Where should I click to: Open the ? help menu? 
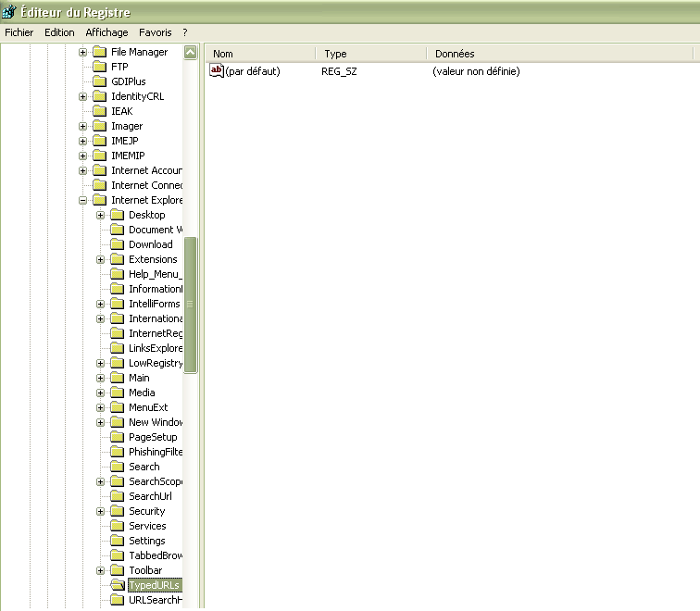point(185,32)
